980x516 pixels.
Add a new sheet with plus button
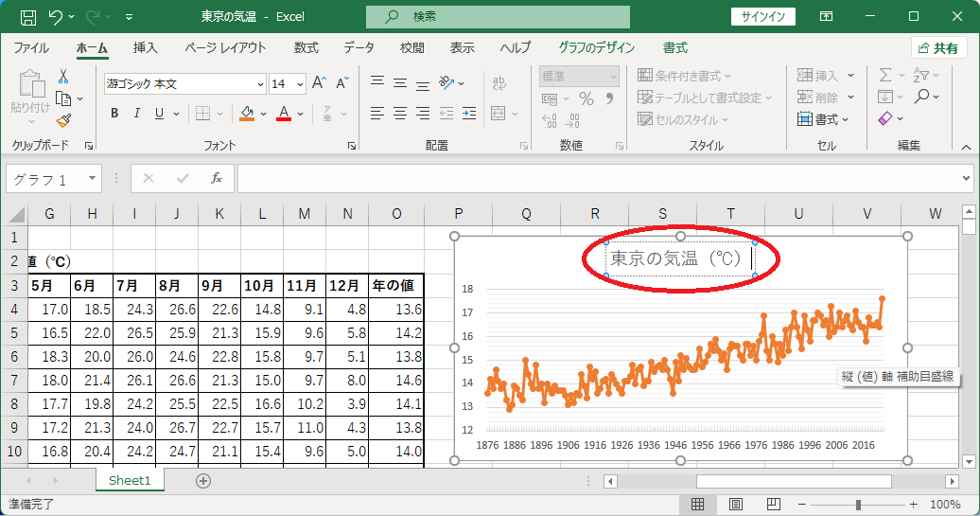[203, 480]
